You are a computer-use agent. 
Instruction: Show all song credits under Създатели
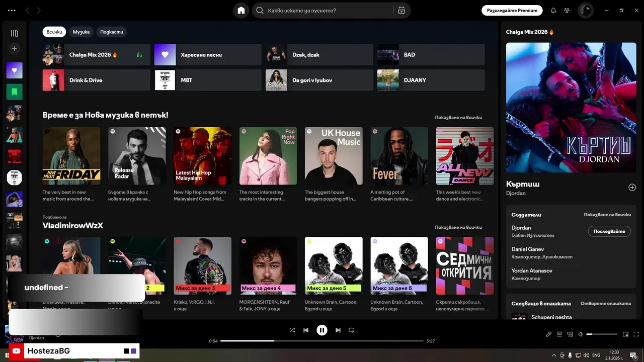point(607,215)
